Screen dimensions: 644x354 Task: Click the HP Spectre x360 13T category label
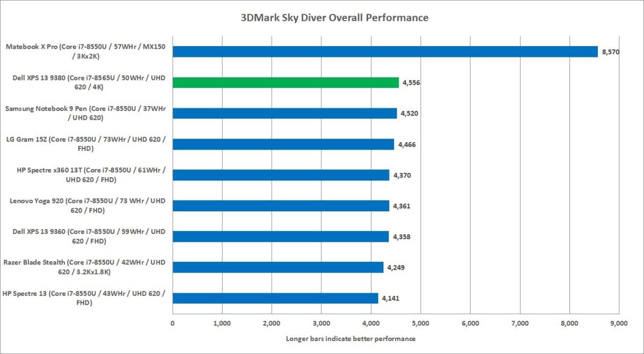point(91,175)
